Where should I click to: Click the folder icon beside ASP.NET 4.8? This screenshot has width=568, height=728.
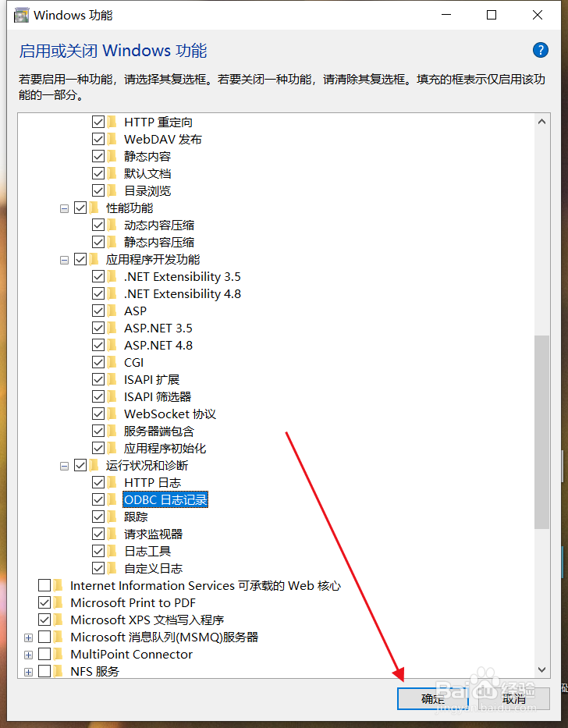[112, 345]
